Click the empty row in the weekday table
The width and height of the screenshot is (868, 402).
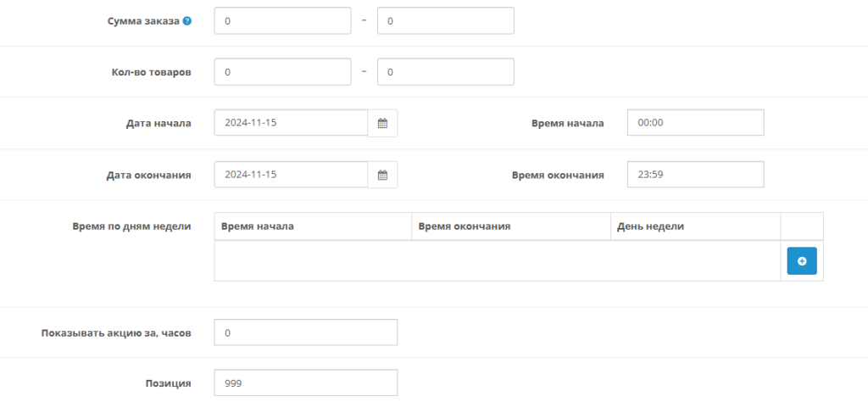click(497, 261)
